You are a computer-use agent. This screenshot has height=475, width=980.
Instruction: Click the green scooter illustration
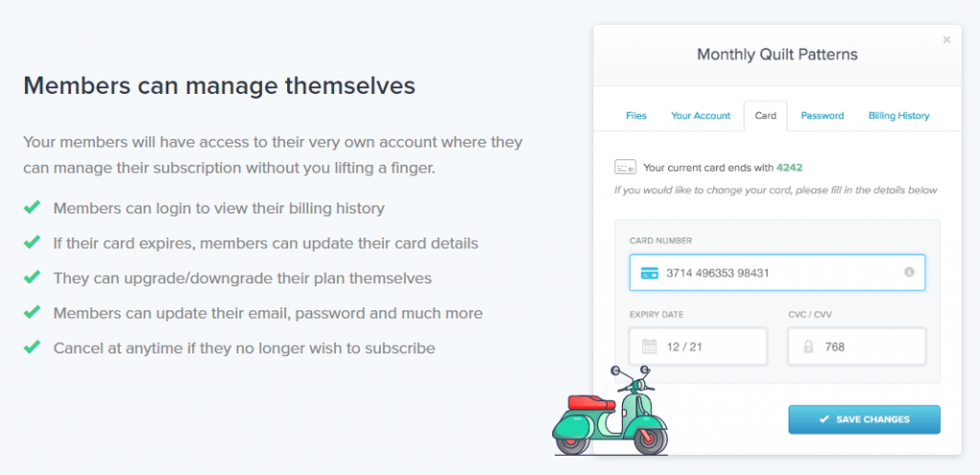[x=610, y=411]
